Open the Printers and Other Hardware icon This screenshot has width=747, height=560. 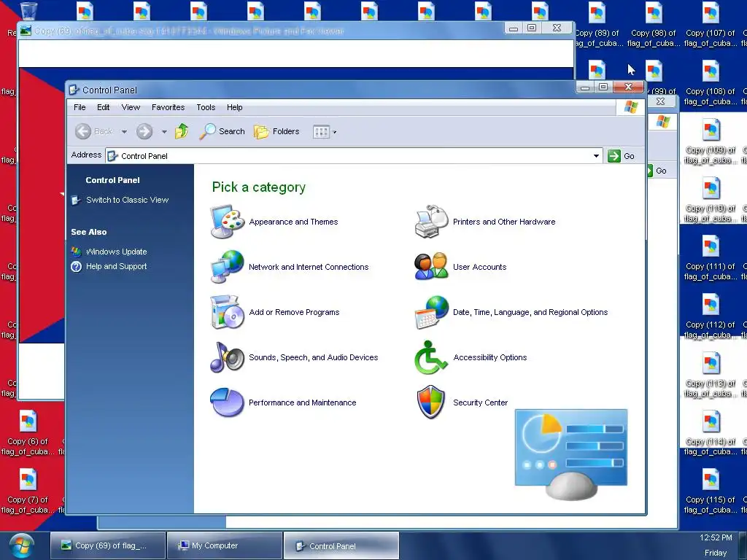[432, 222]
